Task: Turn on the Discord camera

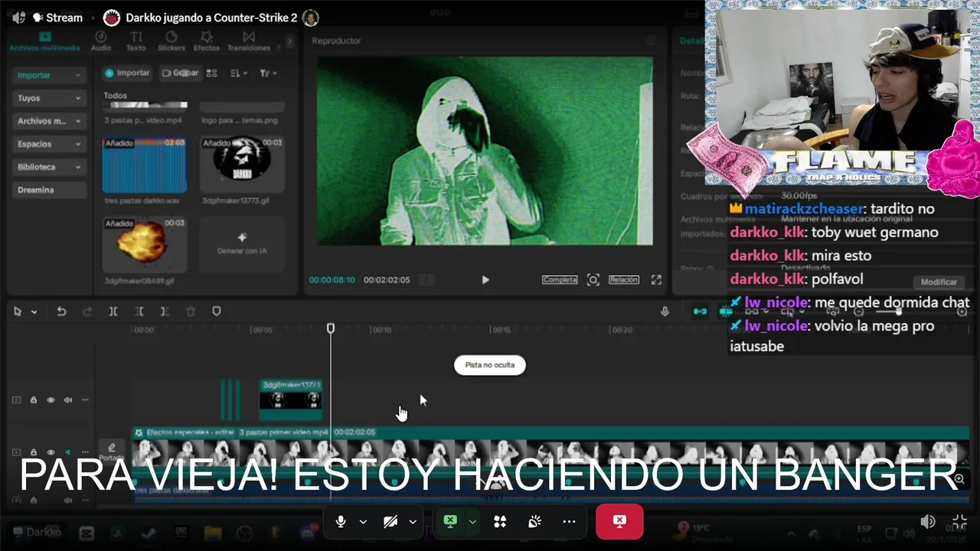Action: coord(390,521)
